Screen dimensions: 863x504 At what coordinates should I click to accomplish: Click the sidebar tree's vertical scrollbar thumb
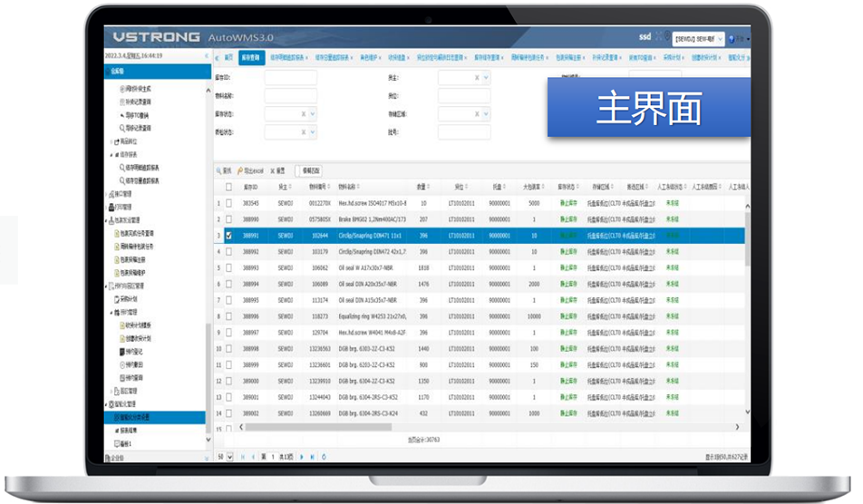point(208,379)
